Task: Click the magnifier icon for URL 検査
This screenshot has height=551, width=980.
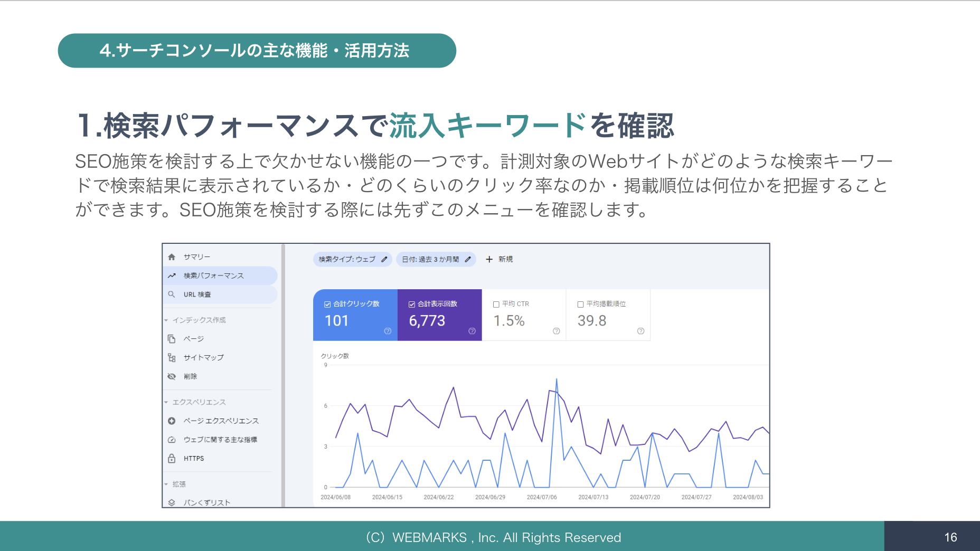Action: pyautogui.click(x=172, y=294)
